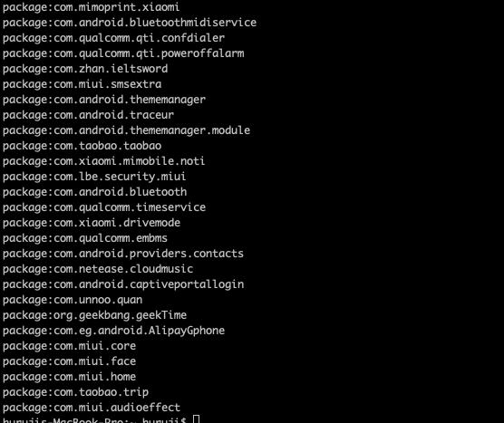Select the com.android.providers.contacts line

click(x=123, y=254)
